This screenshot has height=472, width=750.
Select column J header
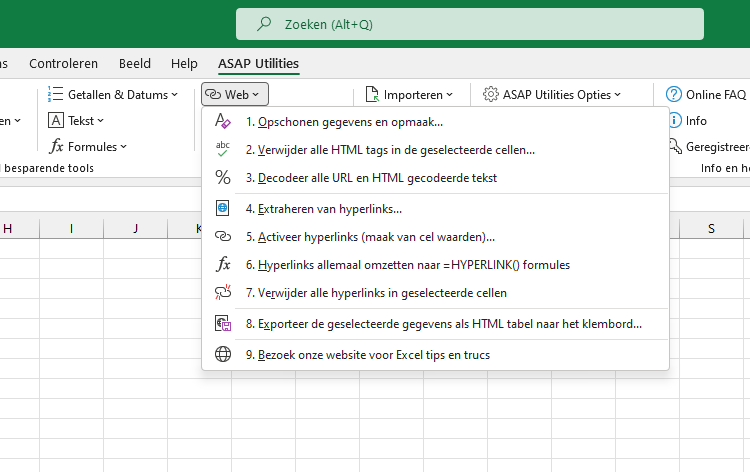(x=135, y=229)
